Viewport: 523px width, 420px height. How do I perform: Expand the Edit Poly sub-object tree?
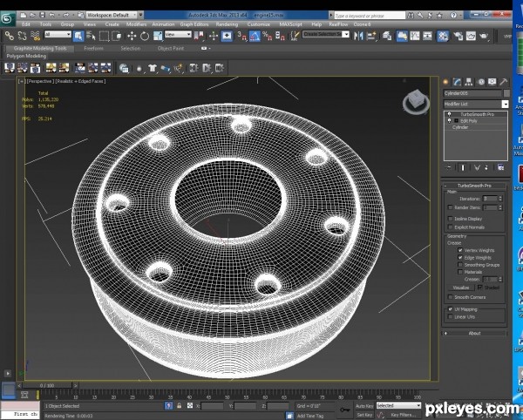coord(456,120)
